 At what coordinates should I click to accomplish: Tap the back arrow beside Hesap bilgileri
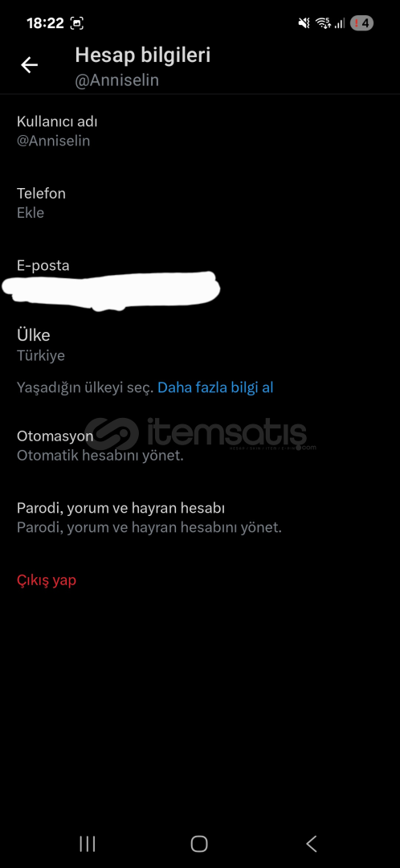(30, 65)
